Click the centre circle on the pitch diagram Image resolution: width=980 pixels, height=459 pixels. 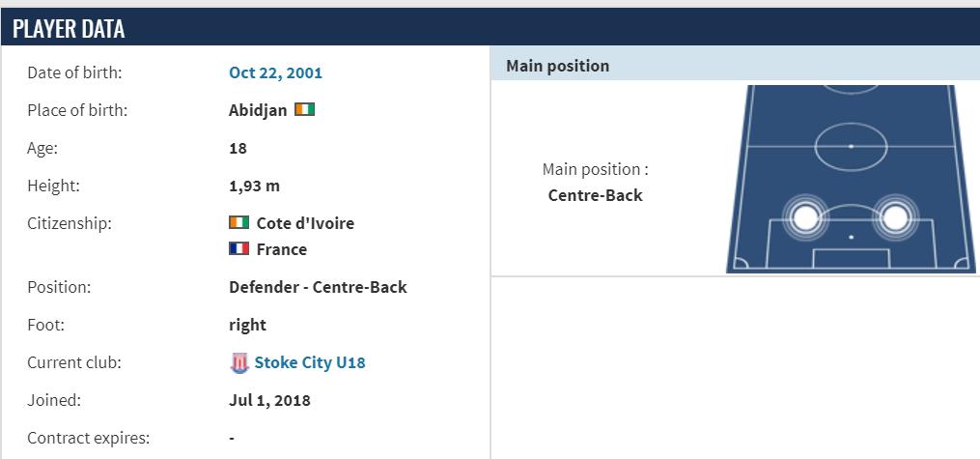pos(851,146)
